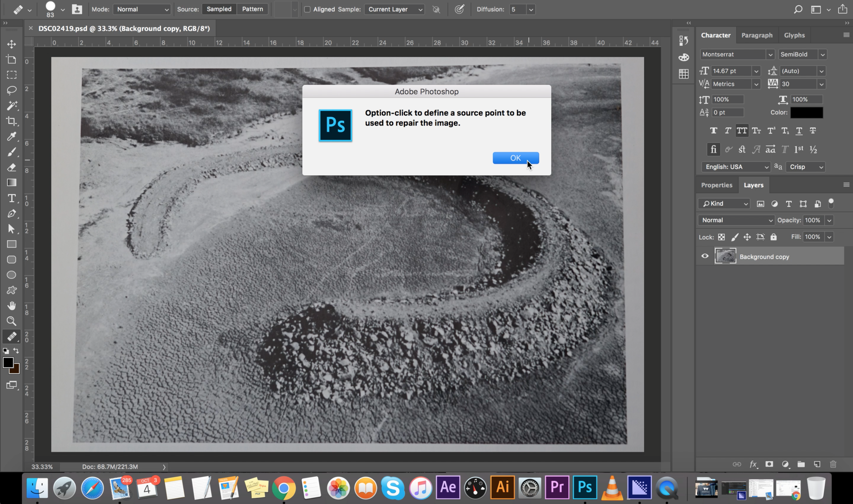
Task: Select the Eyedropper tool
Action: coord(12,136)
